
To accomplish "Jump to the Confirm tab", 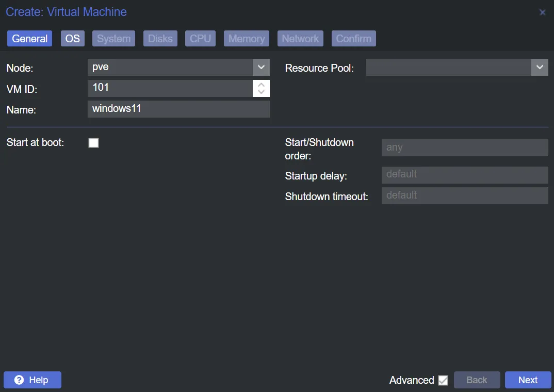I will point(353,39).
